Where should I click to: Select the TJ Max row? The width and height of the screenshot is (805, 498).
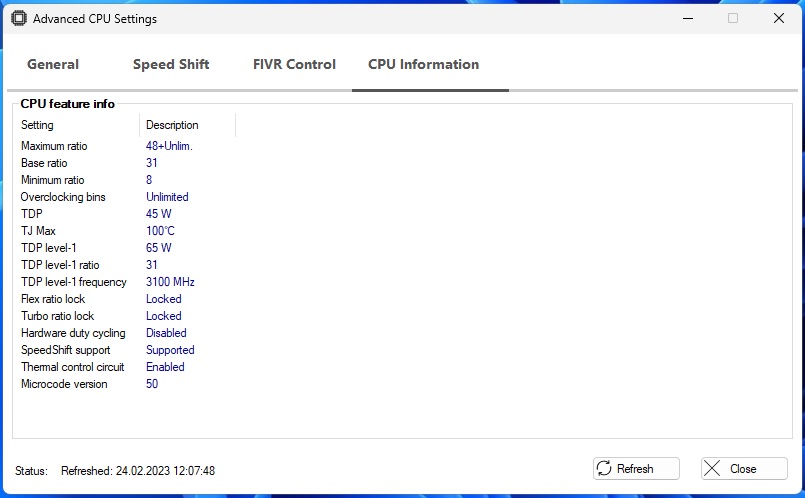[38, 231]
